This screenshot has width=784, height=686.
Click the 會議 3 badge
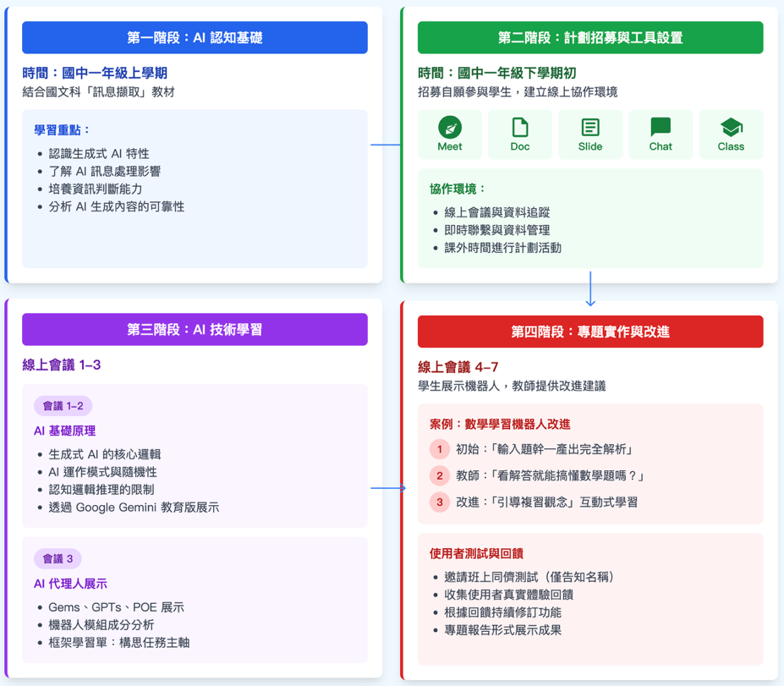[x=58, y=558]
